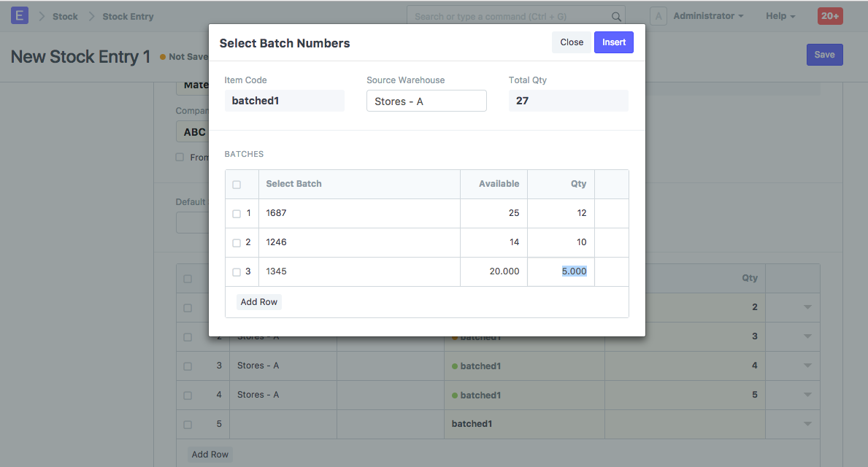Expand the Help menu
This screenshot has height=467, width=868.
pyautogui.click(x=780, y=16)
